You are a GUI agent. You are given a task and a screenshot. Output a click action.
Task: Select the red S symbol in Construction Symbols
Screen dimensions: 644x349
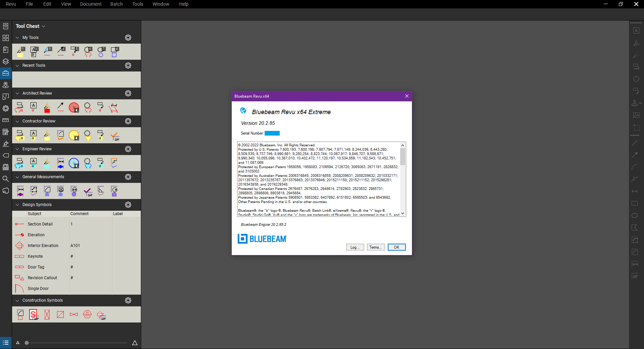[x=34, y=315]
